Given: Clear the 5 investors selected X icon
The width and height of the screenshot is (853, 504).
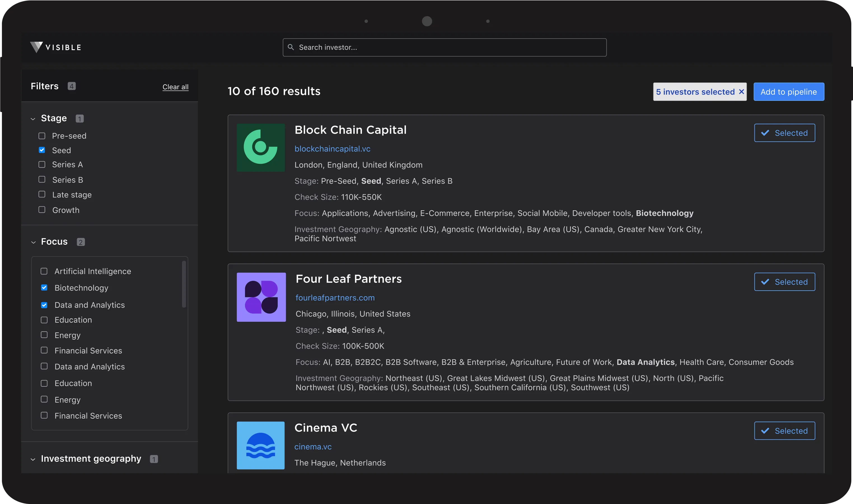Looking at the screenshot, I should [741, 92].
